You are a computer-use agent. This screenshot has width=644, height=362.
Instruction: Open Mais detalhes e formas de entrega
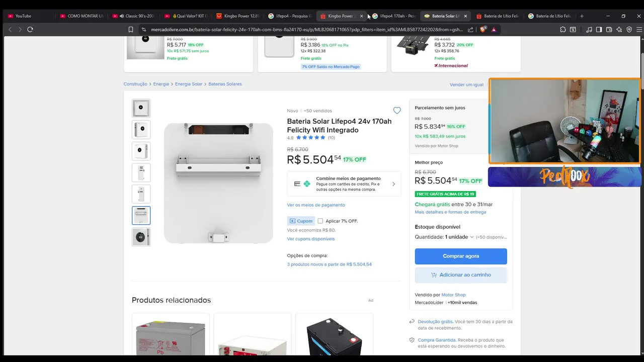coord(450,212)
